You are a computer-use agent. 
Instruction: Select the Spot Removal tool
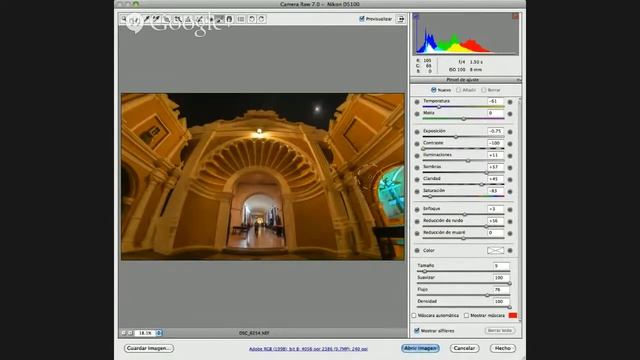click(x=199, y=19)
